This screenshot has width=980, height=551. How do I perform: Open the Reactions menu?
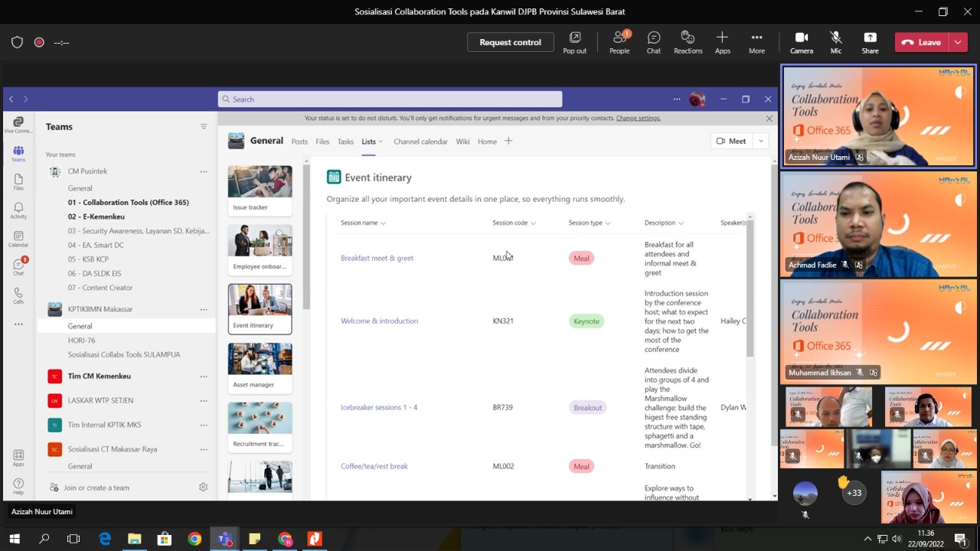tap(688, 42)
